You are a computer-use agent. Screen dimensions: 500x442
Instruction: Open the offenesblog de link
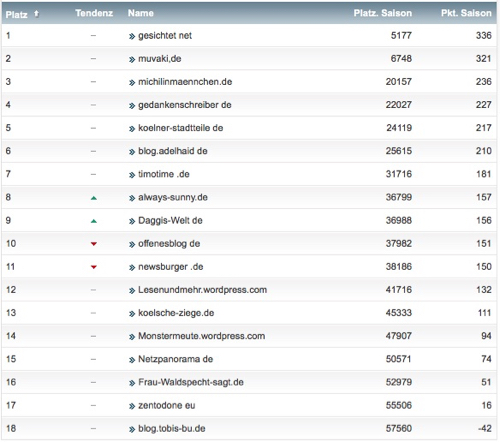[169, 244]
